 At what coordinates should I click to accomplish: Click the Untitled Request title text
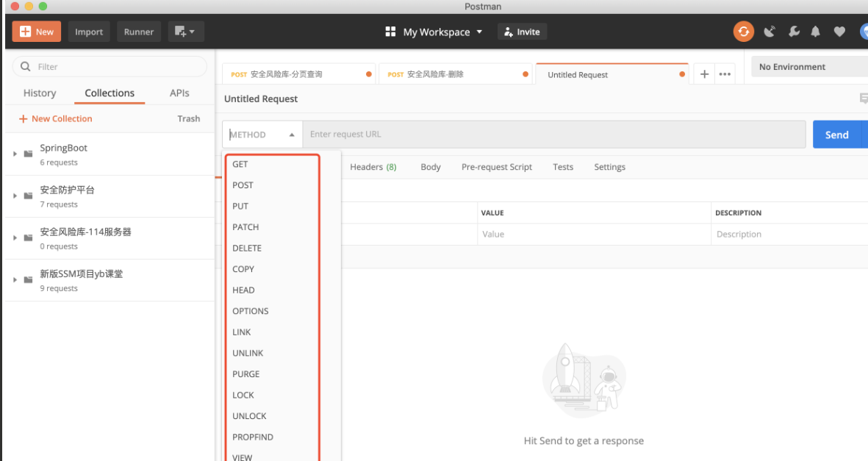(261, 99)
